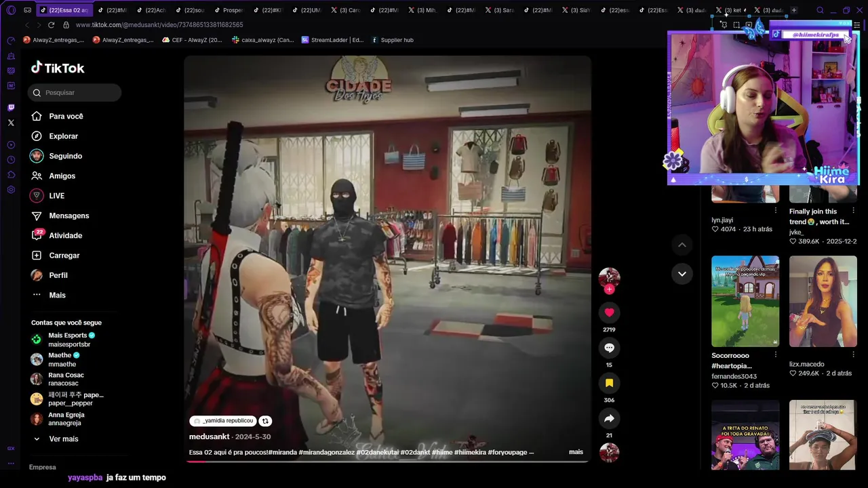Expand the video description with mais
The height and width of the screenshot is (488, 868).
[576, 452]
